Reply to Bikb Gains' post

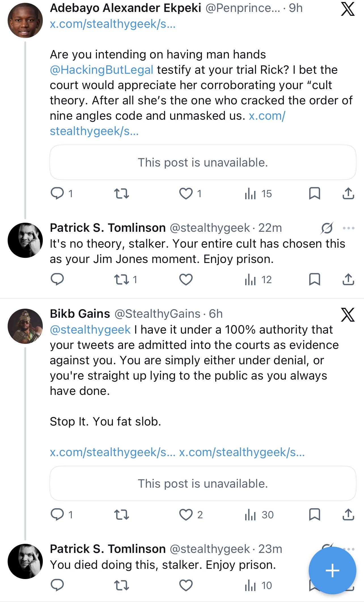(x=57, y=515)
